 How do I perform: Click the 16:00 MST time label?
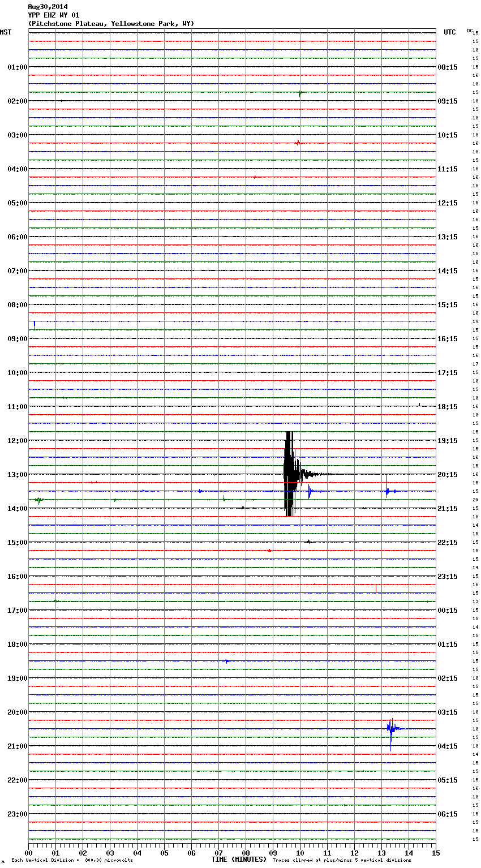point(17,577)
